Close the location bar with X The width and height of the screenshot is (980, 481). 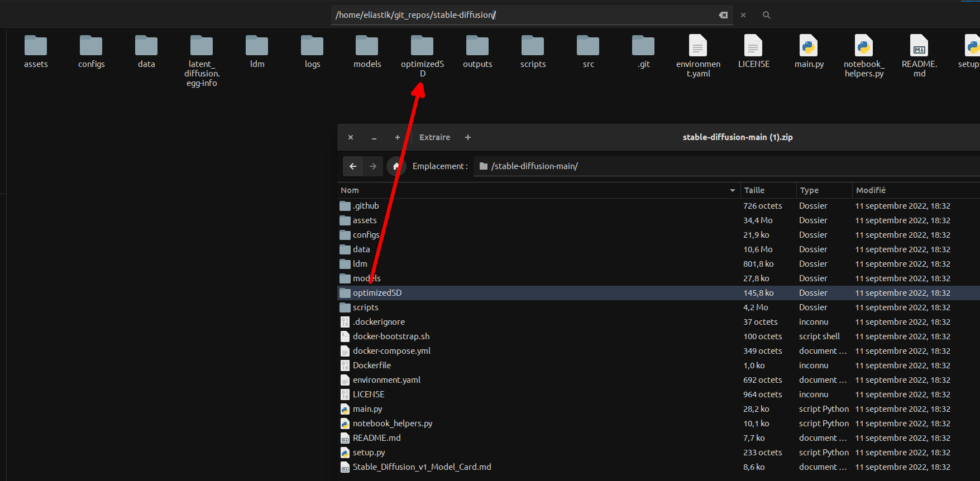tap(743, 15)
